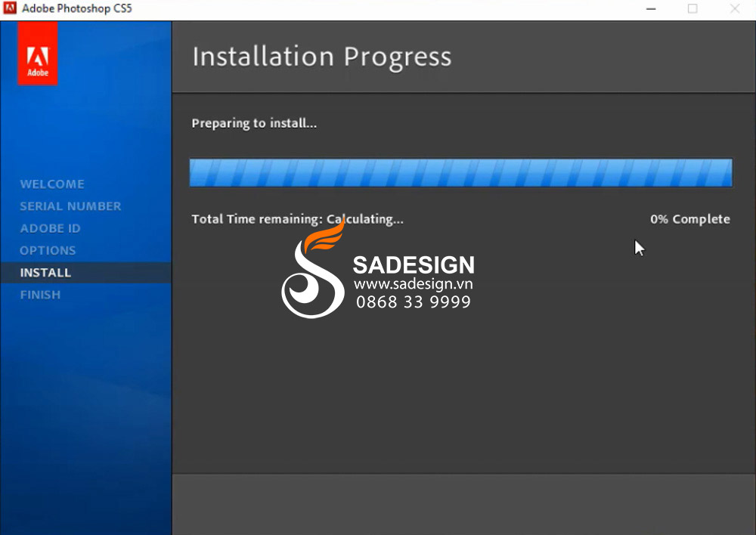Click the 'Total Time remaining: Calculating...' text
The height and width of the screenshot is (535, 756).
point(297,219)
